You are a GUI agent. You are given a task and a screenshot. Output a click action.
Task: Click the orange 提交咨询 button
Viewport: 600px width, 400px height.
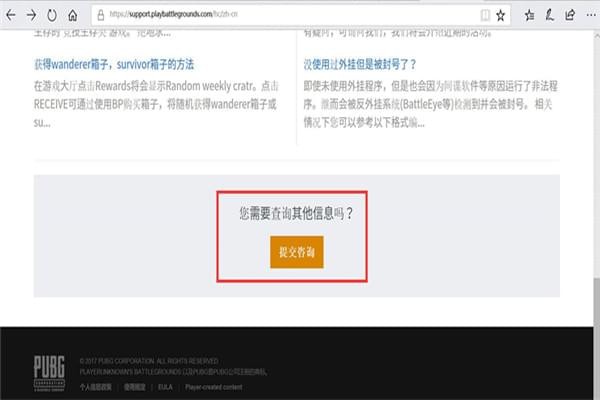click(x=297, y=252)
